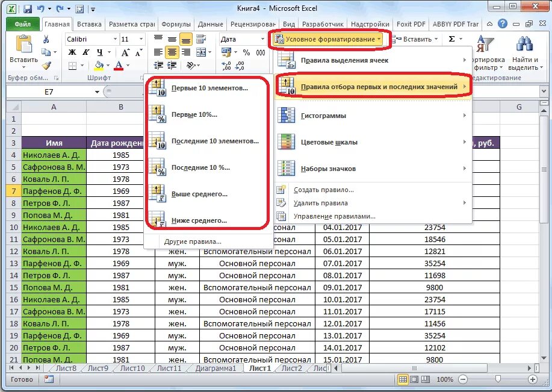Toggle align text left
Viewport: 552px width, 392px height.
158,52
